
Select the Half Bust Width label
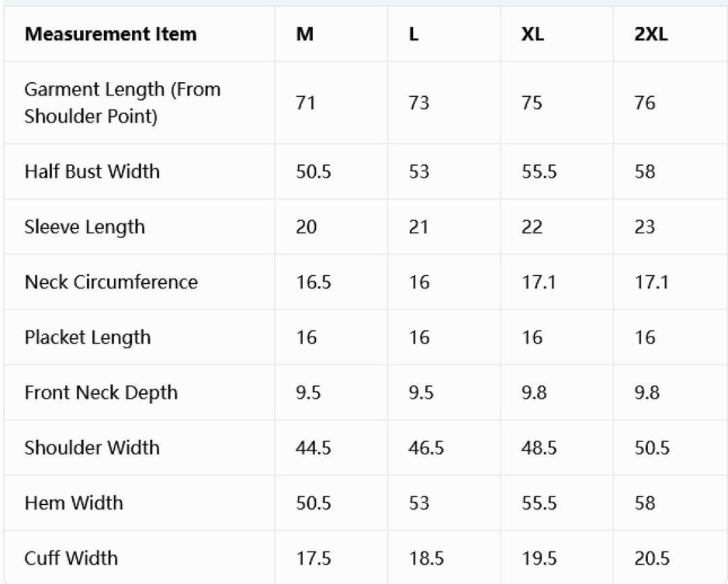click(92, 172)
